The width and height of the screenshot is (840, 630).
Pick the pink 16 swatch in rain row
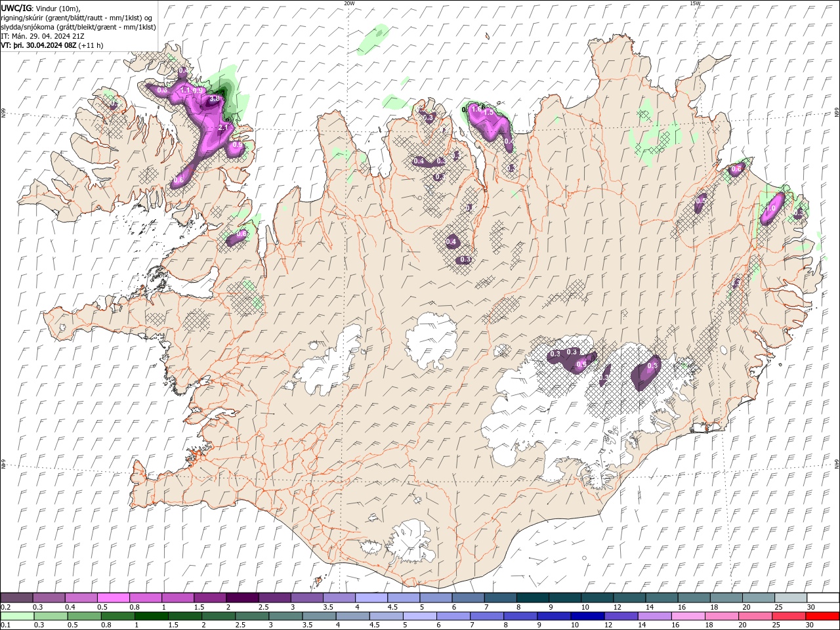[688, 616]
